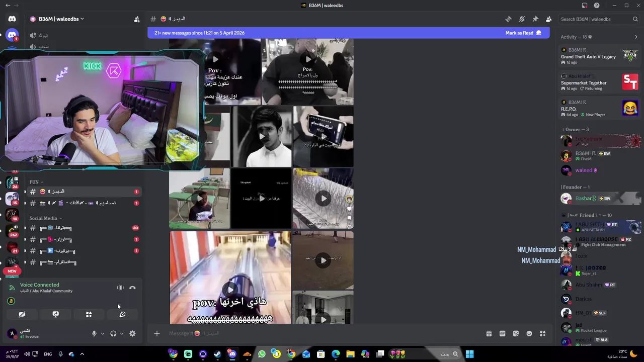Viewport: 644px width, 362px height.
Task: Open microphone input options chevron
Action: click(103, 333)
